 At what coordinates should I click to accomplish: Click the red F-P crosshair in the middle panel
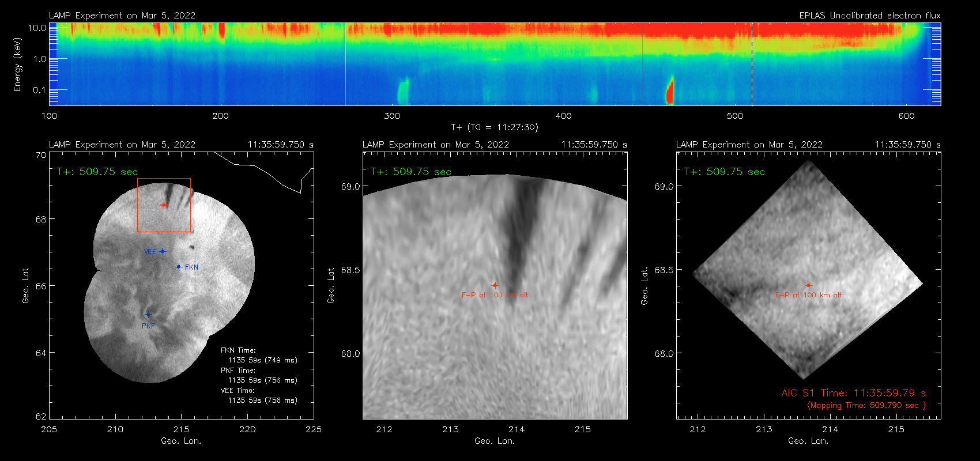point(495,285)
